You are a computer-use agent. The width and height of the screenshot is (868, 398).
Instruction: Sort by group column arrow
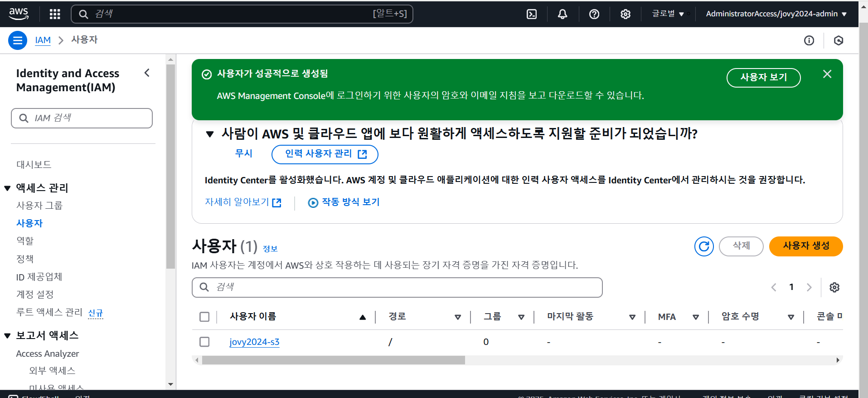(521, 317)
